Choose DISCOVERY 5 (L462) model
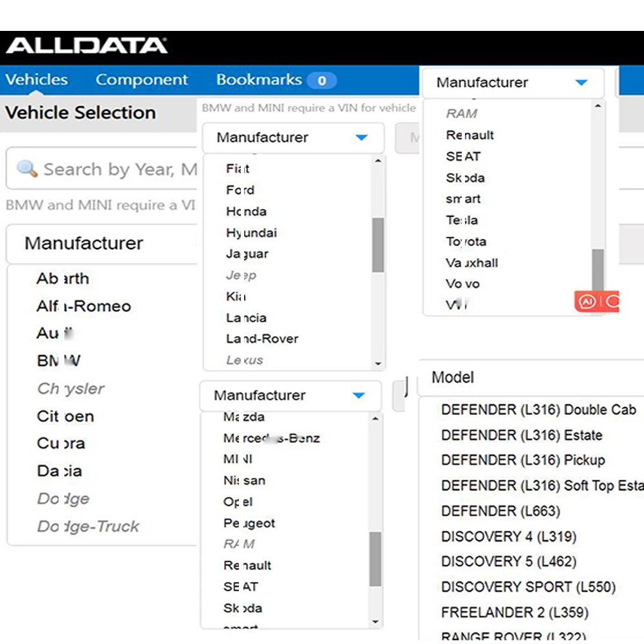This screenshot has width=644, height=644. [509, 562]
